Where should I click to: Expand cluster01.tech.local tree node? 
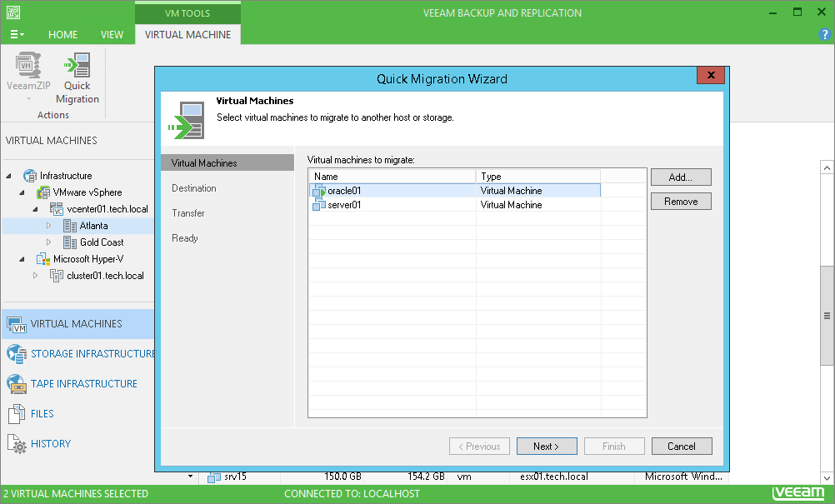35,276
